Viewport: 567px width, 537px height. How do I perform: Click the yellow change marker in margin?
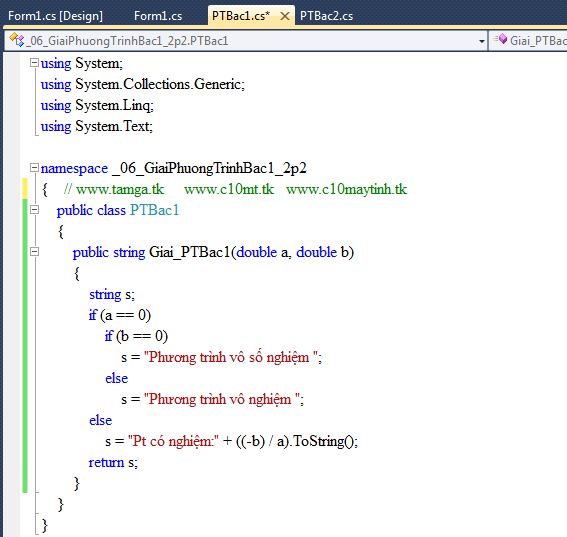pyautogui.click(x=25, y=188)
